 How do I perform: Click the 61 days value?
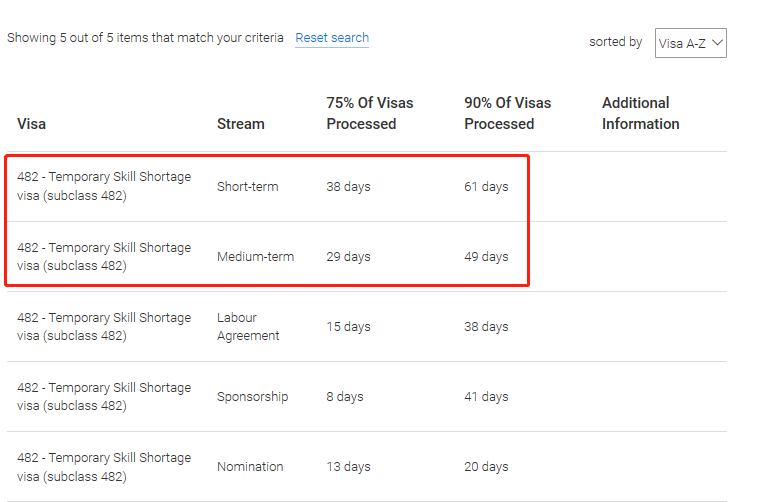pyautogui.click(x=486, y=187)
